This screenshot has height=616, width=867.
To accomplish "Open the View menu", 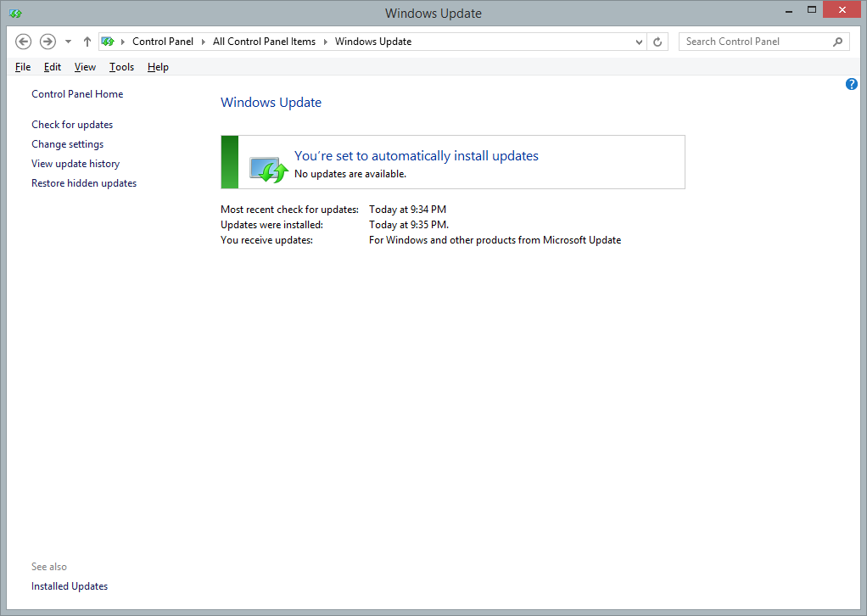I will [x=85, y=67].
